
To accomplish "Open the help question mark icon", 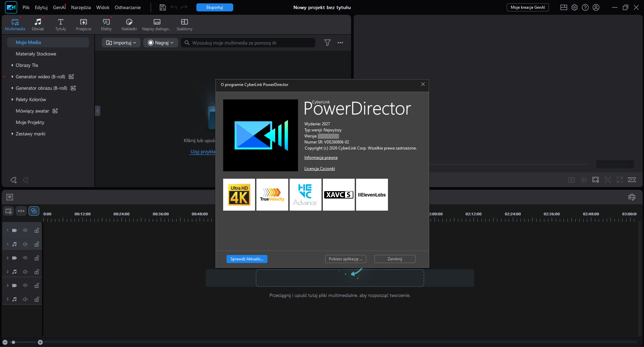I will pyautogui.click(x=585, y=7).
